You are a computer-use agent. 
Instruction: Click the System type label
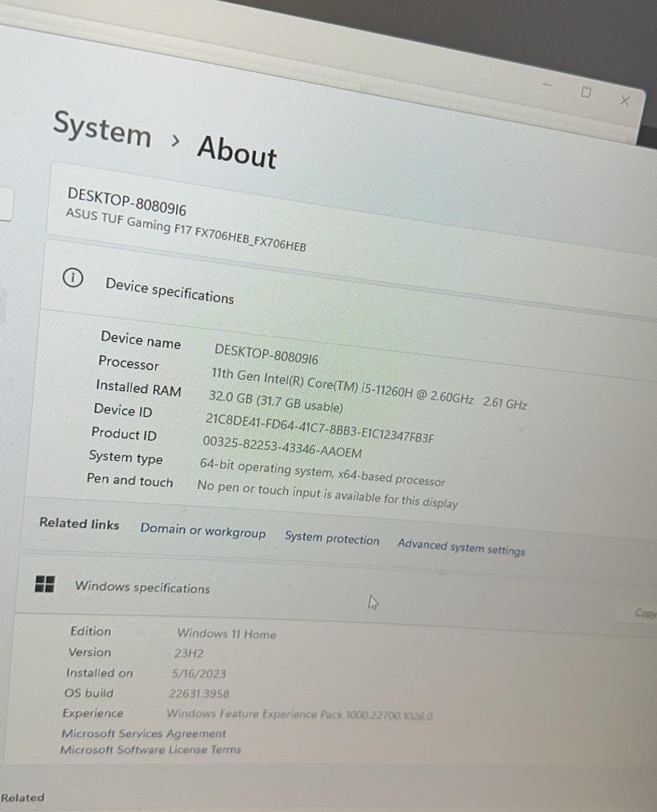coord(126,457)
